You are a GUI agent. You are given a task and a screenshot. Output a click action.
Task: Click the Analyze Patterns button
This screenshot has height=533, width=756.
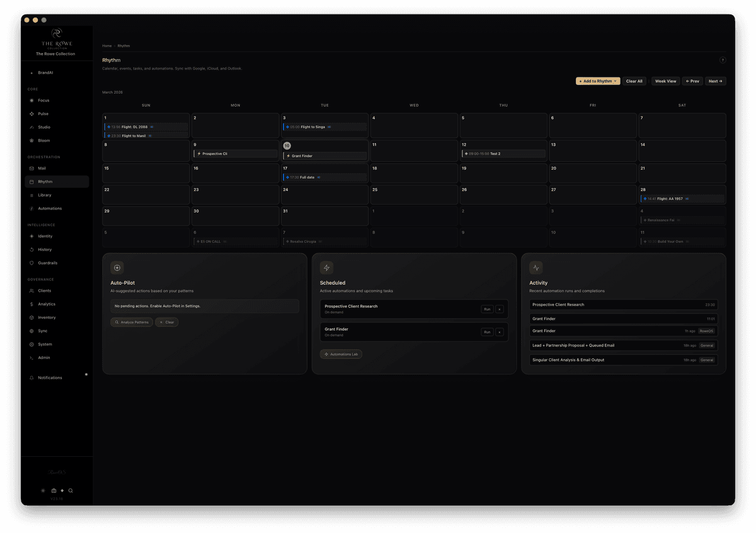[x=132, y=322]
